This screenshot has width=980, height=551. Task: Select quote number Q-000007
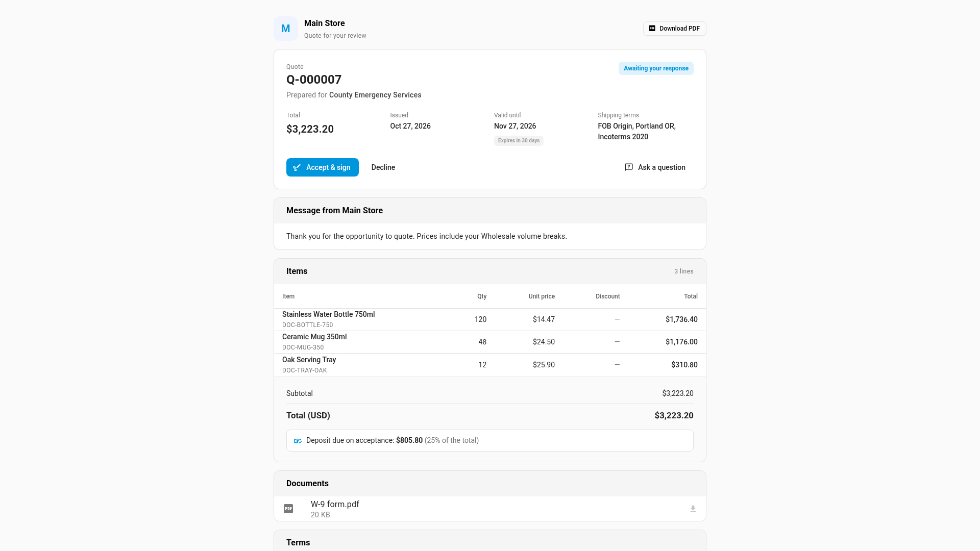pyautogui.click(x=314, y=80)
